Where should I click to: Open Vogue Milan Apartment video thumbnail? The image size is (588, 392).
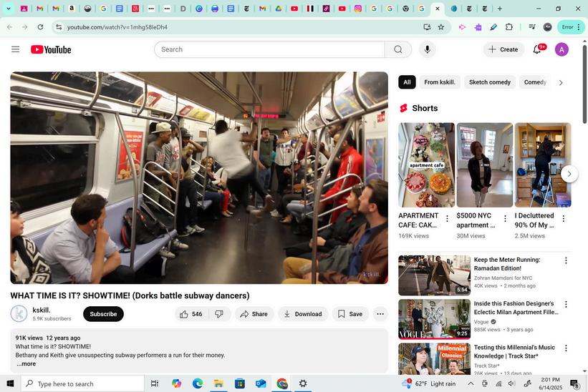[x=434, y=319]
